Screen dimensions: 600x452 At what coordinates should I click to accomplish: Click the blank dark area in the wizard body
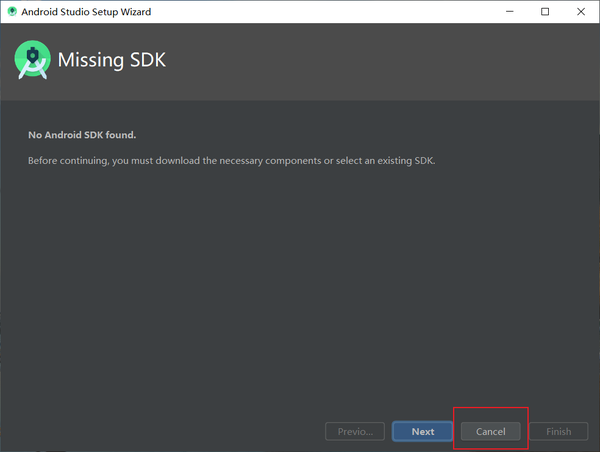point(300,290)
